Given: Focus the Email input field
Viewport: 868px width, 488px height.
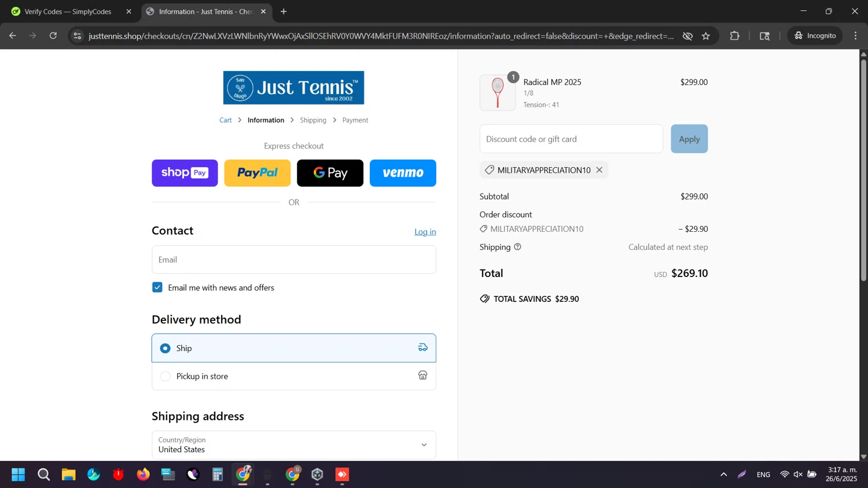Looking at the screenshot, I should [x=293, y=260].
